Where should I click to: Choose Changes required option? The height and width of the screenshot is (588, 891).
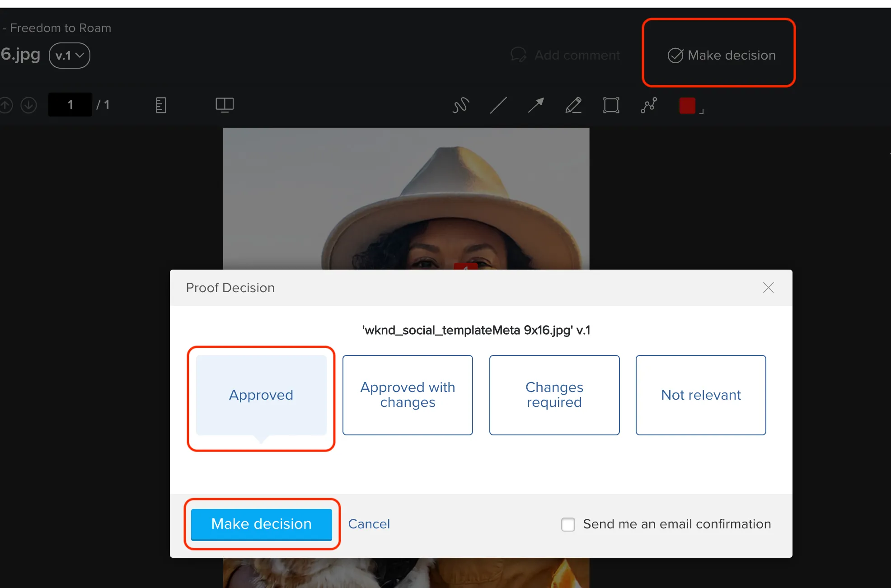tap(554, 395)
